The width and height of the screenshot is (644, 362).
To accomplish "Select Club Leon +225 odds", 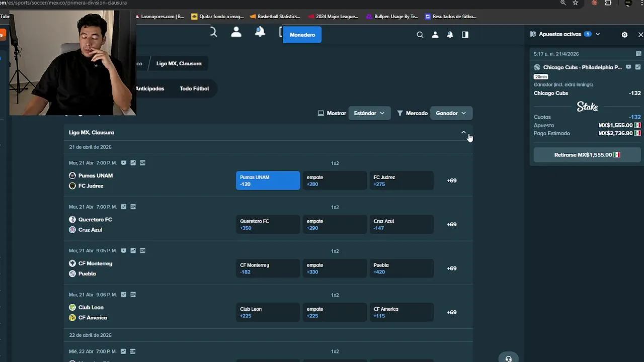I will tap(268, 312).
